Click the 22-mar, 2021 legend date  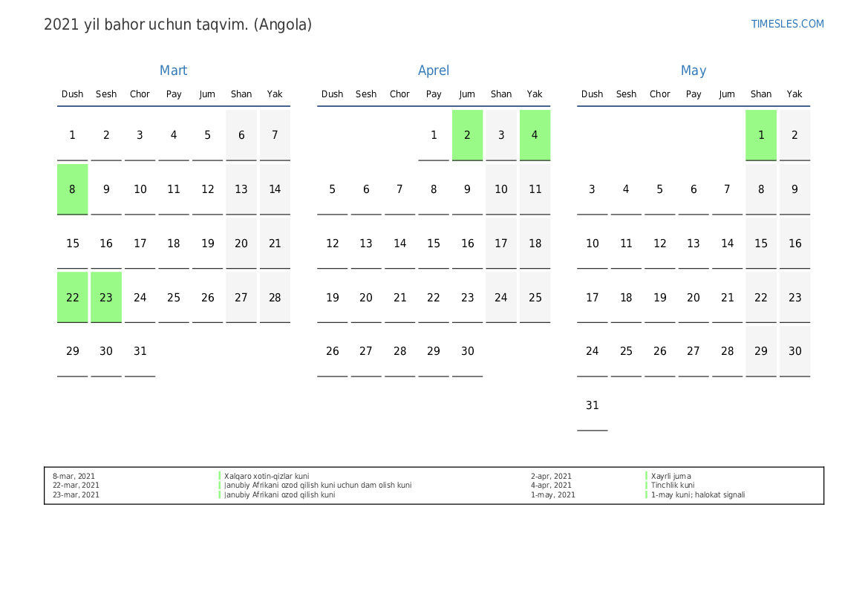point(76,486)
